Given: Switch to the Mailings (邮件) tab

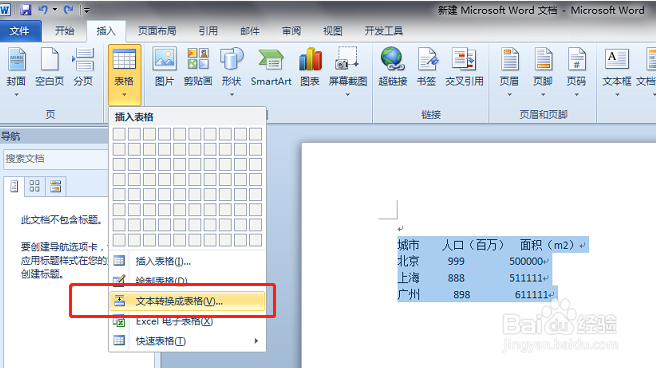Looking at the screenshot, I should (x=250, y=31).
